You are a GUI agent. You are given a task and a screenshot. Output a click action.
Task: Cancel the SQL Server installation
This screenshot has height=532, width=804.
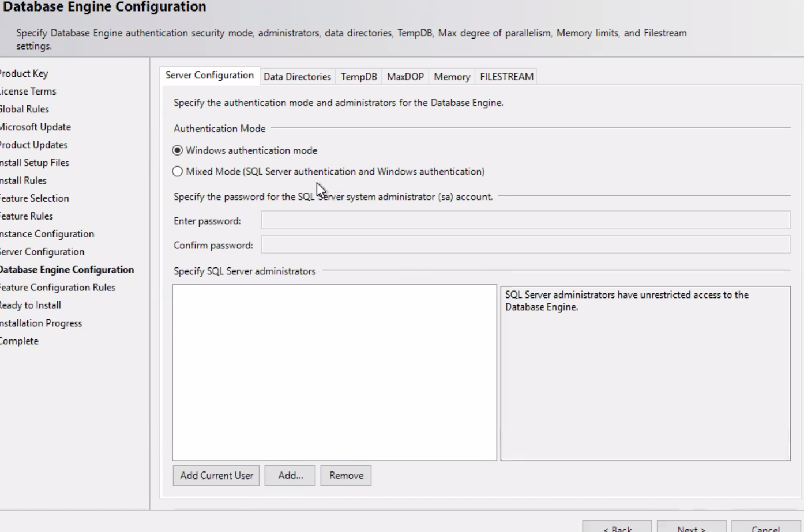click(765, 528)
